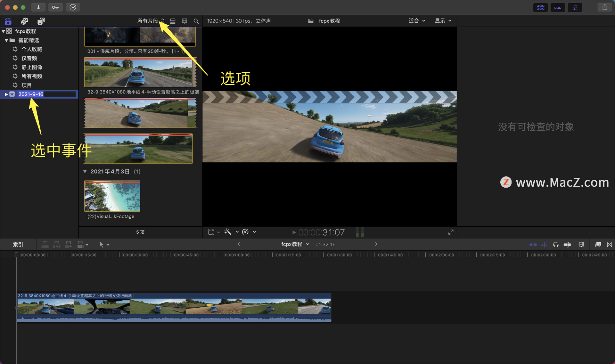Show the effects browser button
615x364 pixels.
[598, 245]
